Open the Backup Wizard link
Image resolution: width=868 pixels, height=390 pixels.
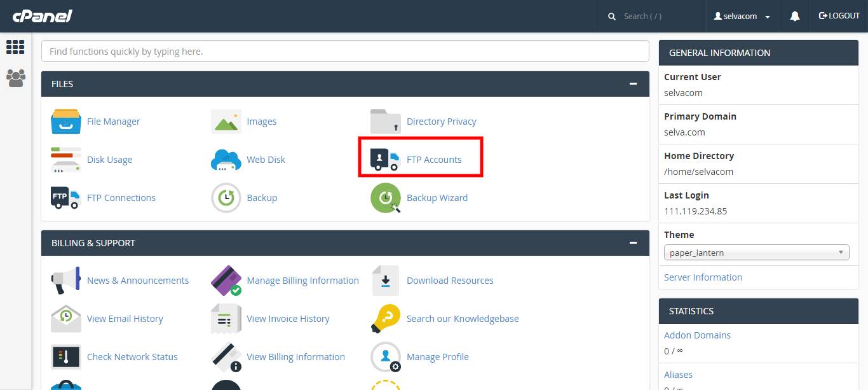coord(437,198)
